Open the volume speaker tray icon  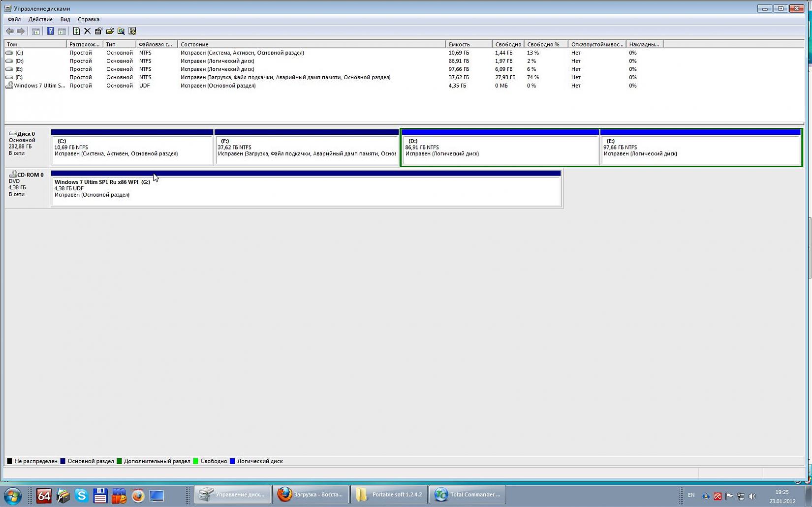point(752,496)
